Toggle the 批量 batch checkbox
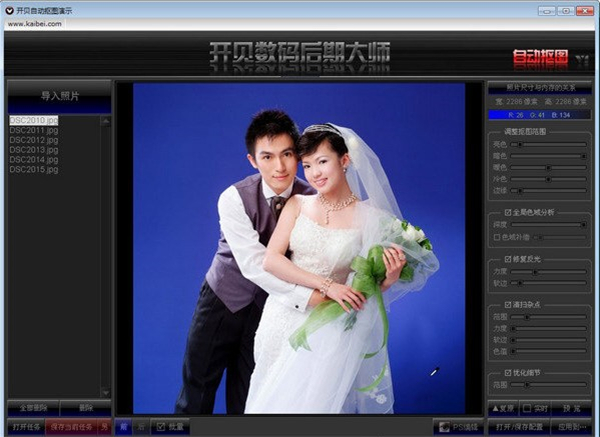Viewport: 600px width, 437px height. [x=158, y=427]
